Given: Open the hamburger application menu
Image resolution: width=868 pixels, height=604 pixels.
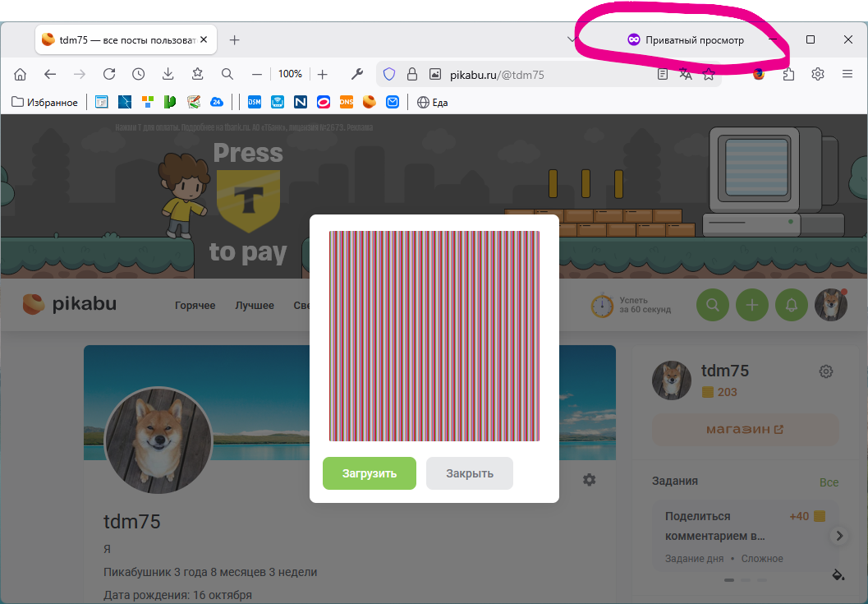Looking at the screenshot, I should pyautogui.click(x=847, y=74).
